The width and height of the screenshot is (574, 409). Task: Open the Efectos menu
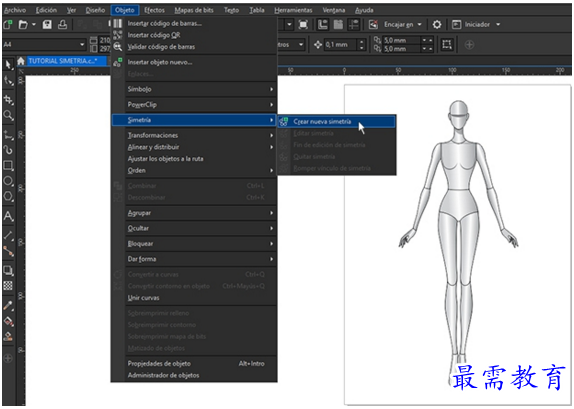tap(154, 10)
